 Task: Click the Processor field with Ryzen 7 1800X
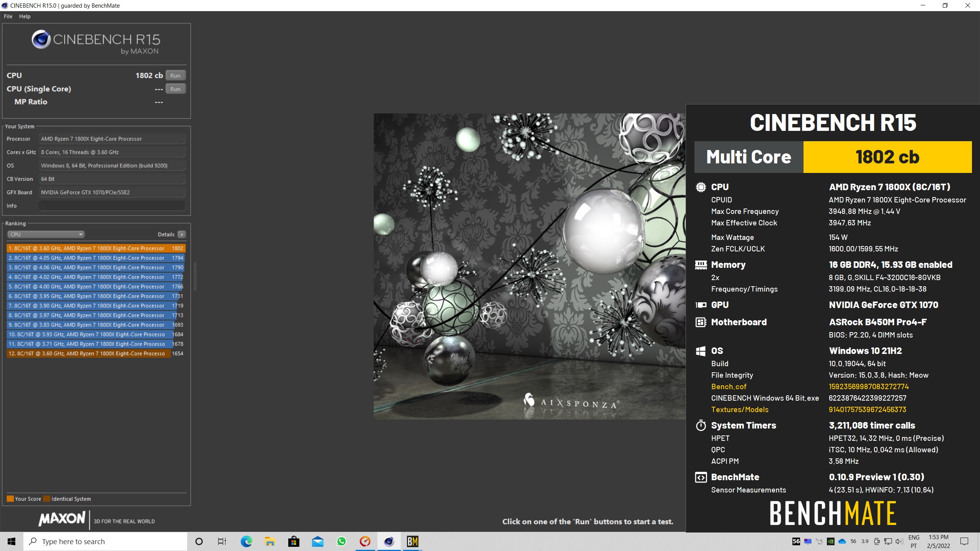[112, 139]
